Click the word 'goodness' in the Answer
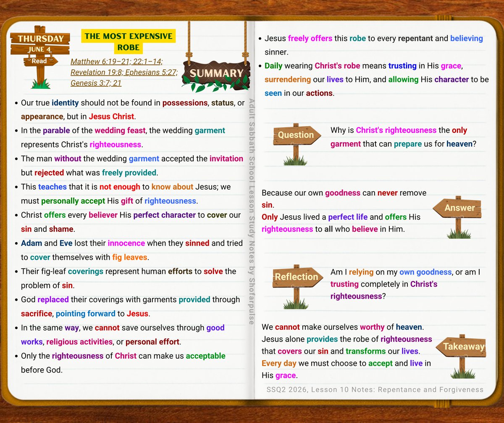This screenshot has height=423, width=504. click(343, 193)
